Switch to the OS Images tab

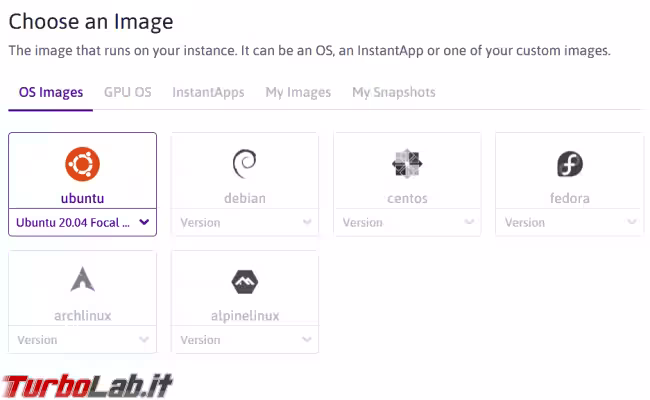(x=51, y=93)
